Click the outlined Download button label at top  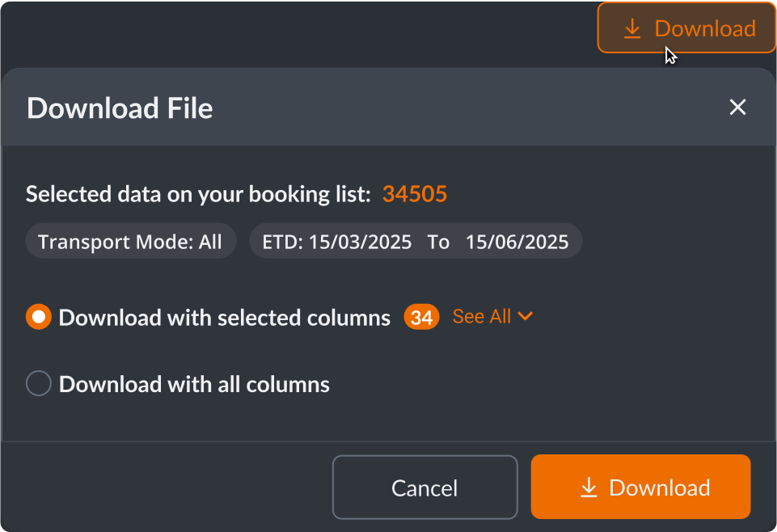[704, 29]
